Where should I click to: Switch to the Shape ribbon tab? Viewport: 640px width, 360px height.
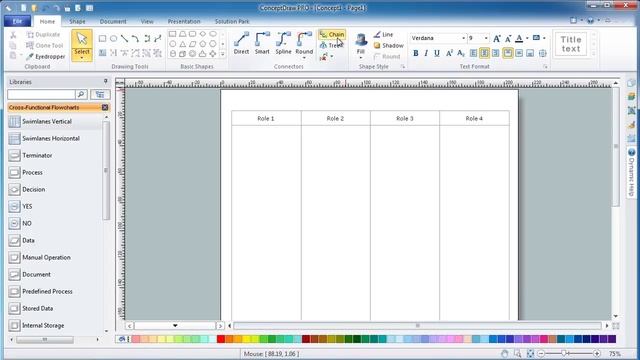(77, 21)
